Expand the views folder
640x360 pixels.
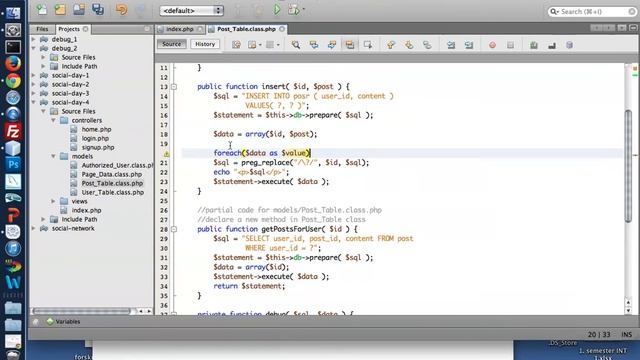[53, 201]
